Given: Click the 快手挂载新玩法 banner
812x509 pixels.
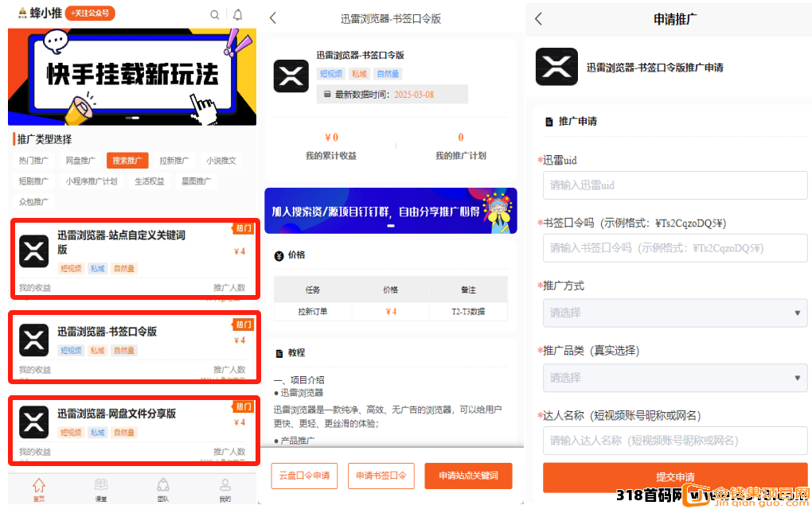Looking at the screenshot, I should coord(132,77).
